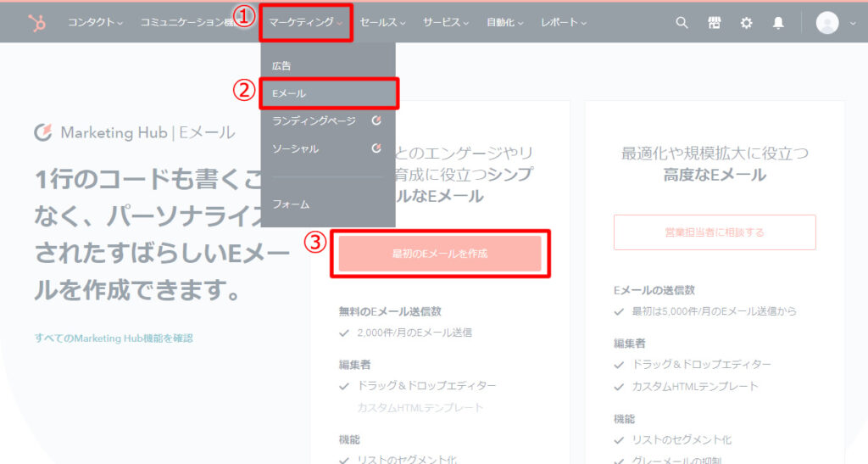The height and width of the screenshot is (464, 868).
Task: Expand the セールス dropdown menu
Action: pos(382,22)
